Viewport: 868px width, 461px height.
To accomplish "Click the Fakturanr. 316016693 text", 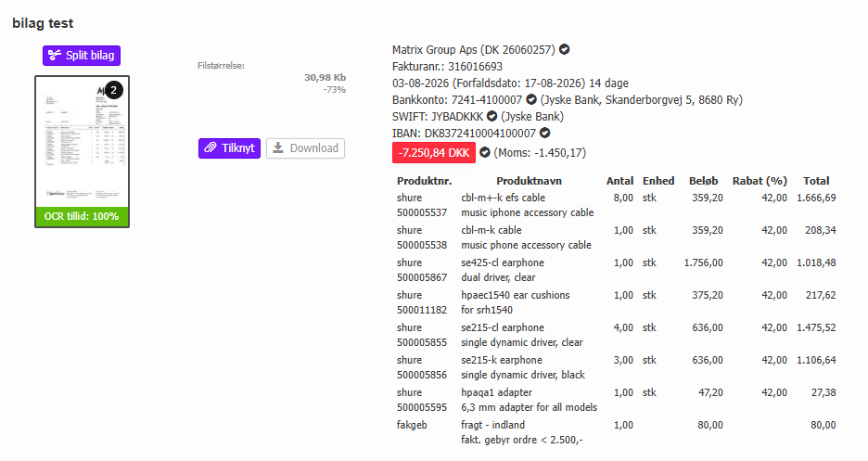I will click(447, 67).
